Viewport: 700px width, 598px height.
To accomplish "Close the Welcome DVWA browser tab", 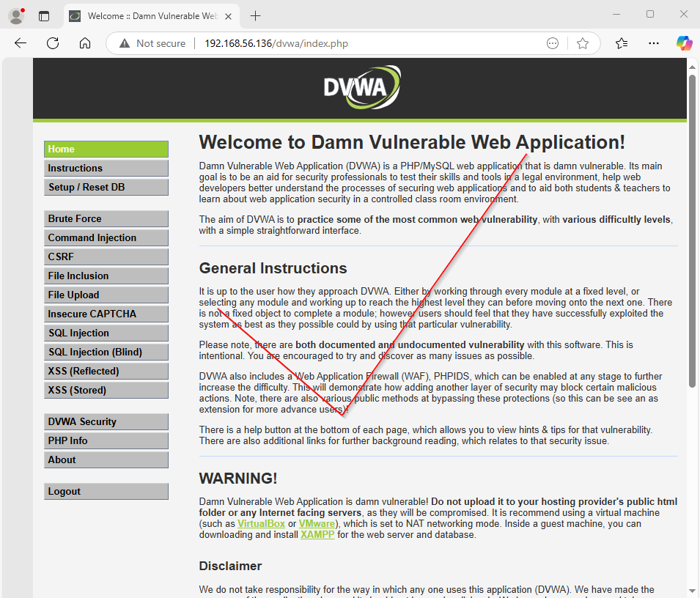I will click(228, 17).
